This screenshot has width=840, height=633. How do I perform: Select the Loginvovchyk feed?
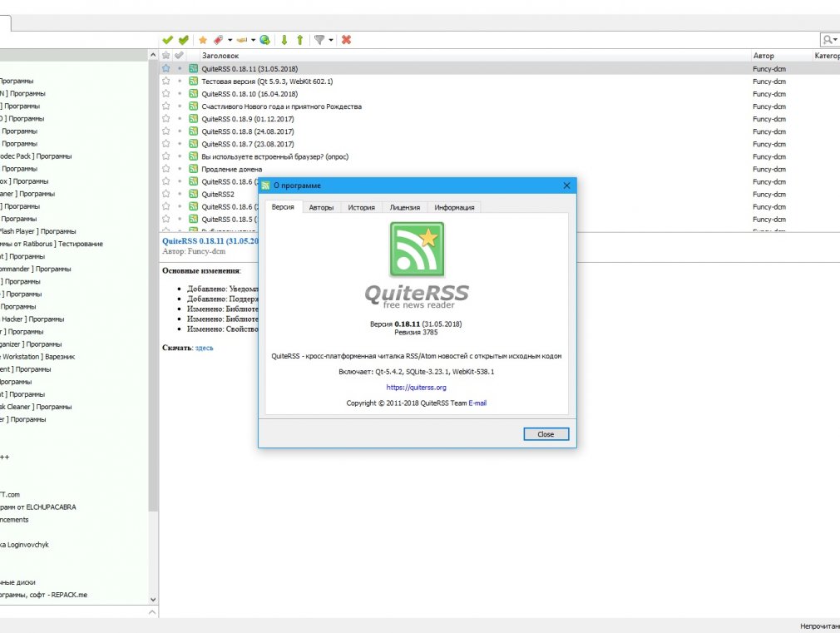pos(25,545)
